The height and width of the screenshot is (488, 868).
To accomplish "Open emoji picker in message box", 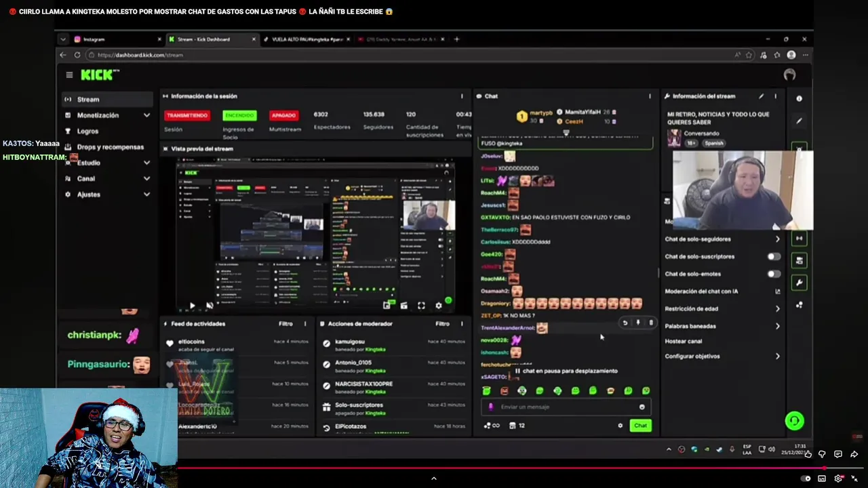I will tap(642, 407).
